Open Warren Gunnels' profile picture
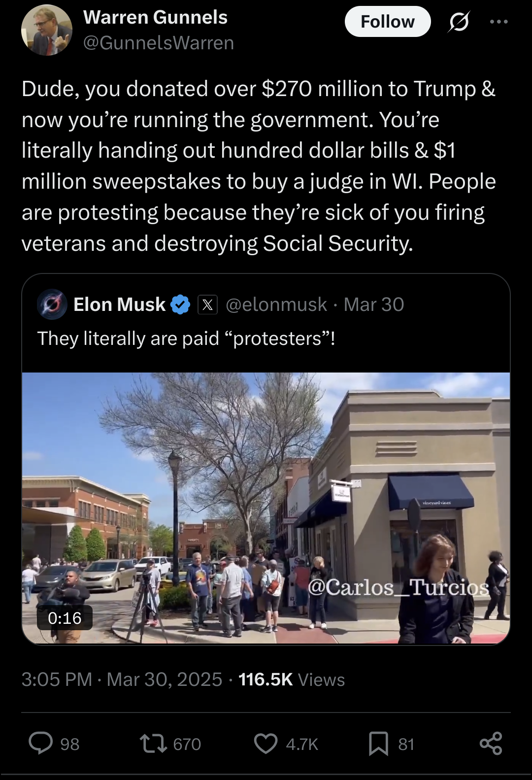Viewport: 532px width, 780px height. [x=47, y=31]
